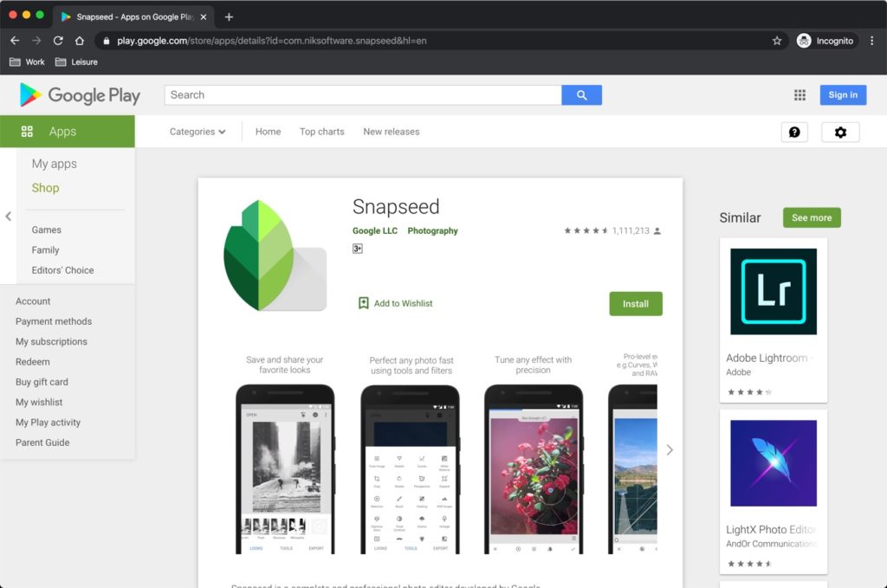Click the browser back arrow
Screen dimensions: 887x588
15,41
